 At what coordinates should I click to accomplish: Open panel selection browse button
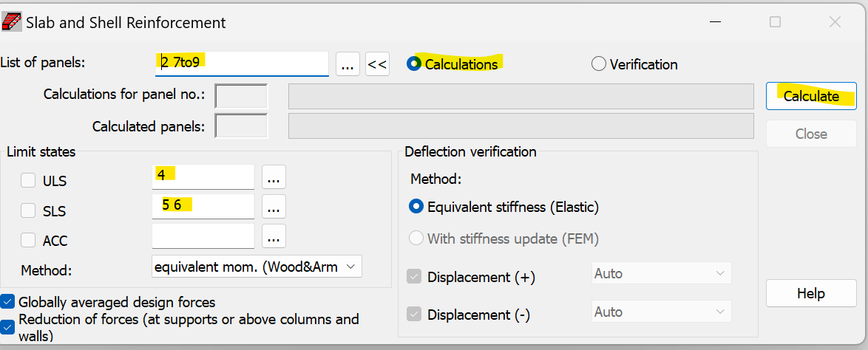347,64
